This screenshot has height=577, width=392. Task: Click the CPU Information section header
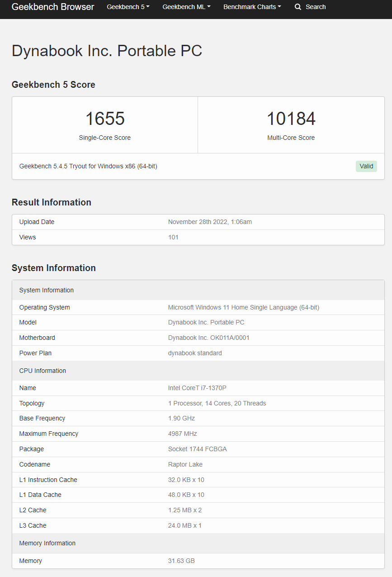42,371
